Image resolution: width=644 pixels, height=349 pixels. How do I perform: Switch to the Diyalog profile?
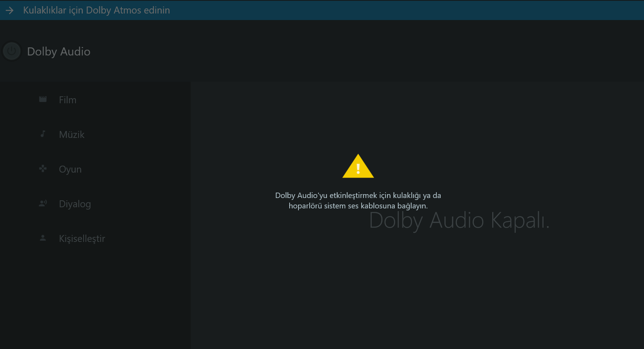(75, 204)
